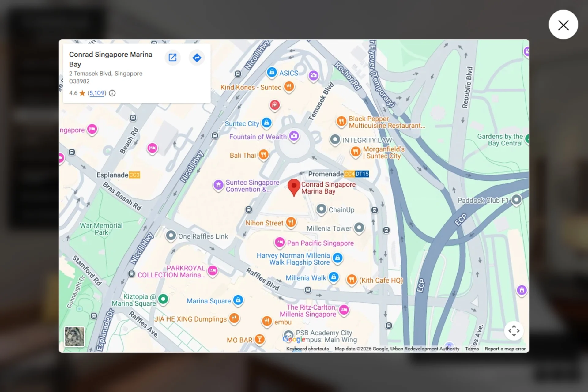Select the Bali Thai restaurant marker
This screenshot has height=392, width=588.
click(x=263, y=155)
